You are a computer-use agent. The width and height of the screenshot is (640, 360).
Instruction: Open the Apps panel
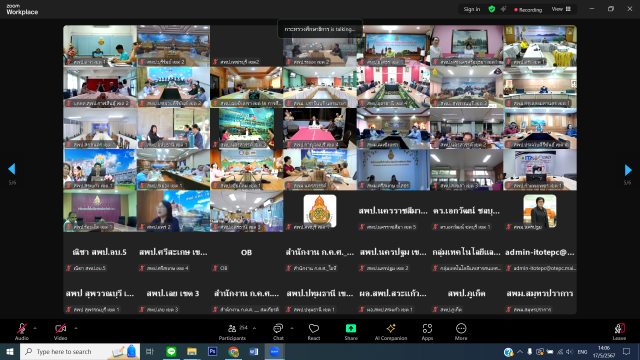[x=427, y=331]
